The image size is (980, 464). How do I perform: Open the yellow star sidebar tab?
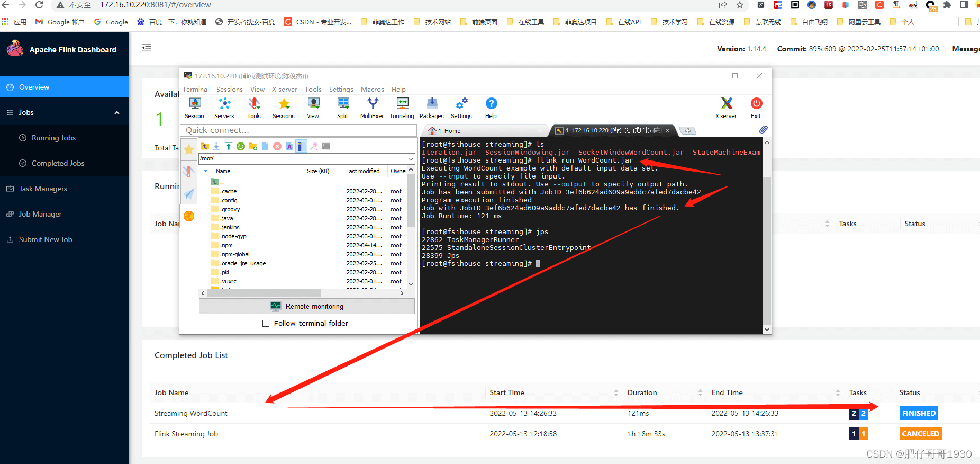pos(189,150)
